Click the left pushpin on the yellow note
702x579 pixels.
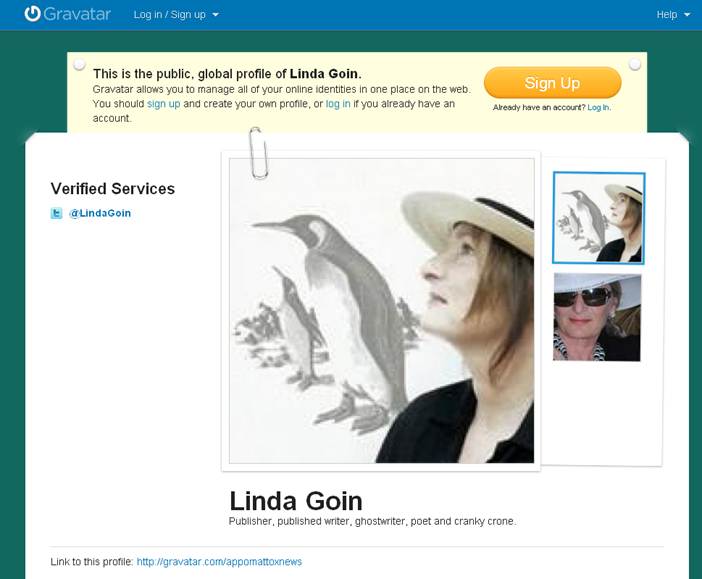(x=79, y=64)
